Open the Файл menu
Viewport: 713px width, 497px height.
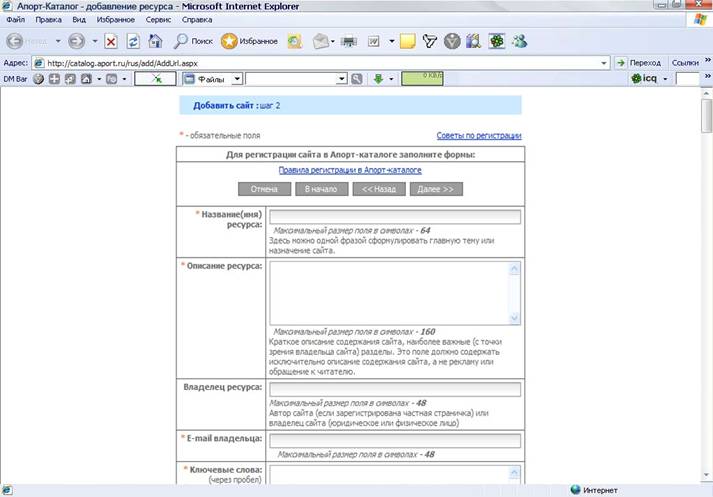coord(15,20)
